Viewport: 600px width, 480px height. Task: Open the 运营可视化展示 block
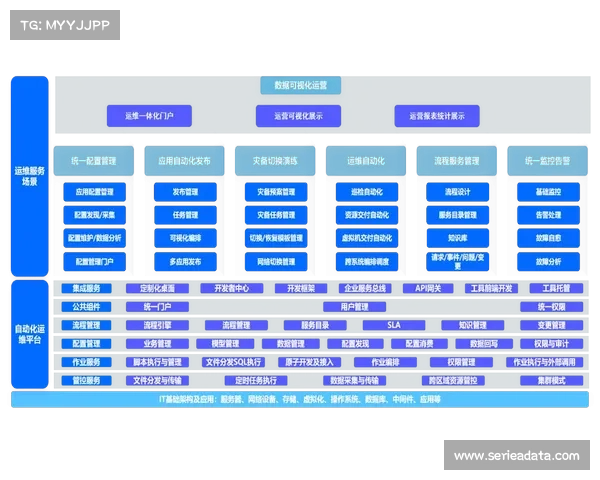coord(290,116)
